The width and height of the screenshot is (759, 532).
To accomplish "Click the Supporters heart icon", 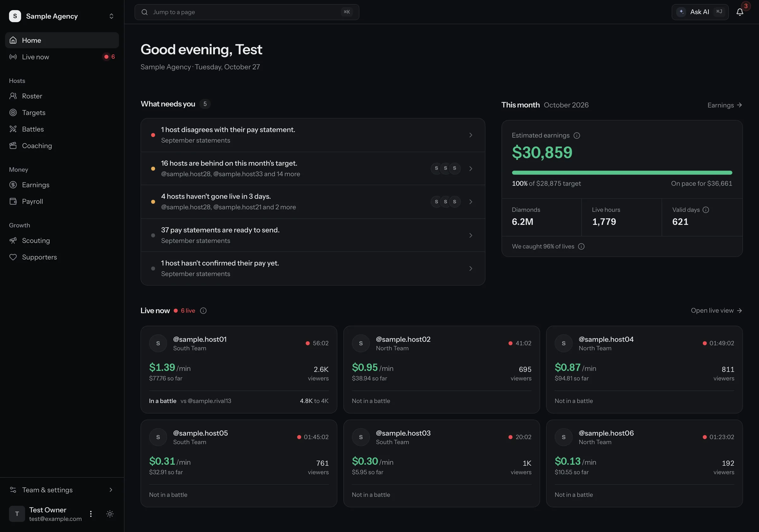I will (x=13, y=257).
